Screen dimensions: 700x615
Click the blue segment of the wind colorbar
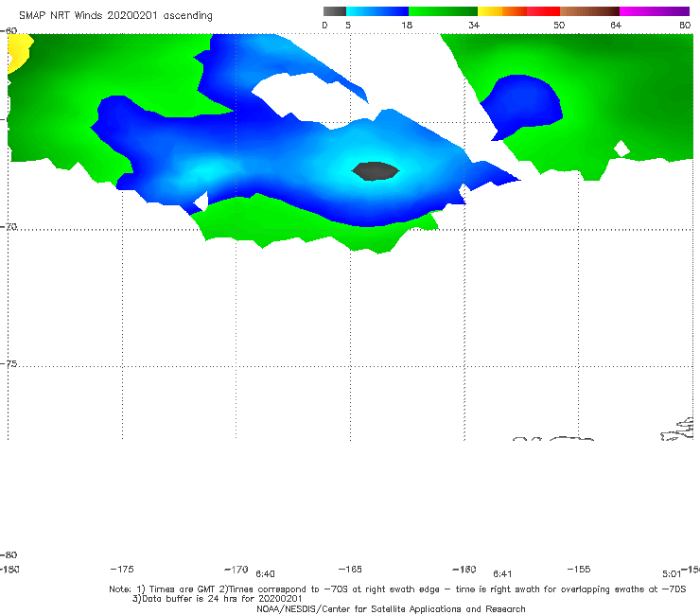pyautogui.click(x=377, y=11)
